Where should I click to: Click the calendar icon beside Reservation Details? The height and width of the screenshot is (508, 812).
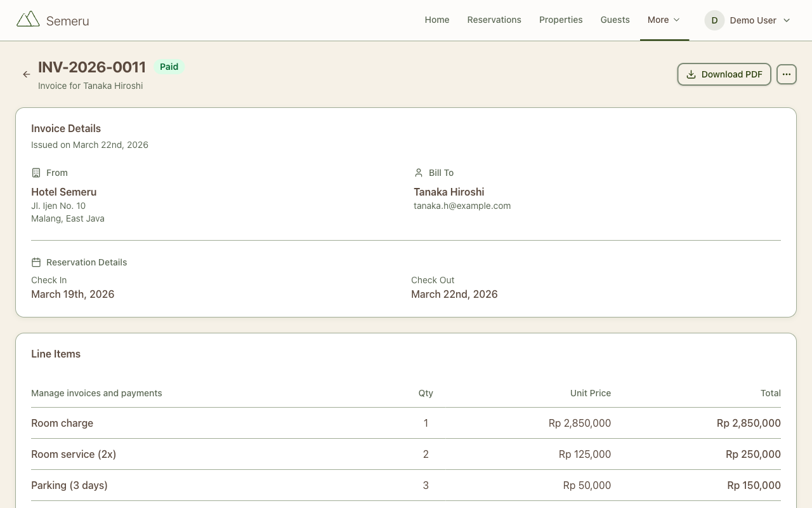pyautogui.click(x=36, y=262)
